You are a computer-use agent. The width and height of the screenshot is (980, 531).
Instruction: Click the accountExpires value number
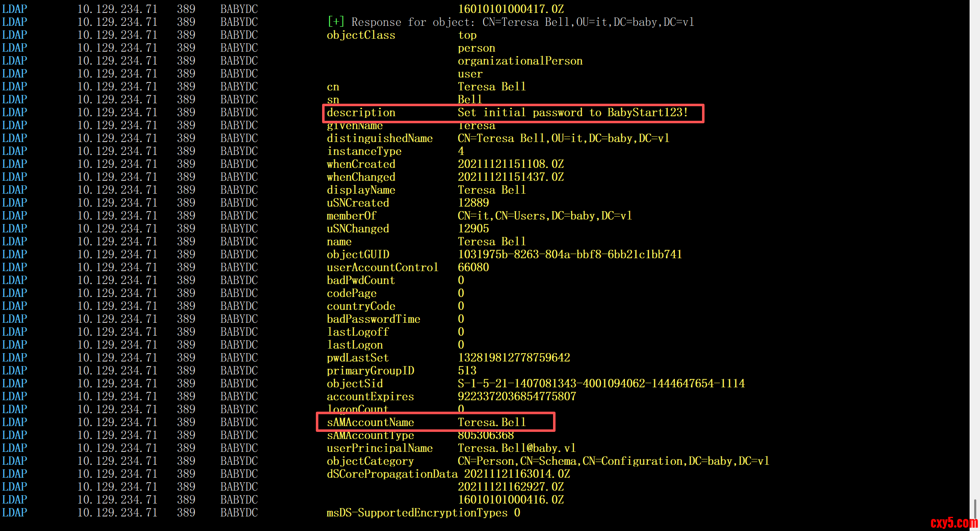pyautogui.click(x=516, y=396)
